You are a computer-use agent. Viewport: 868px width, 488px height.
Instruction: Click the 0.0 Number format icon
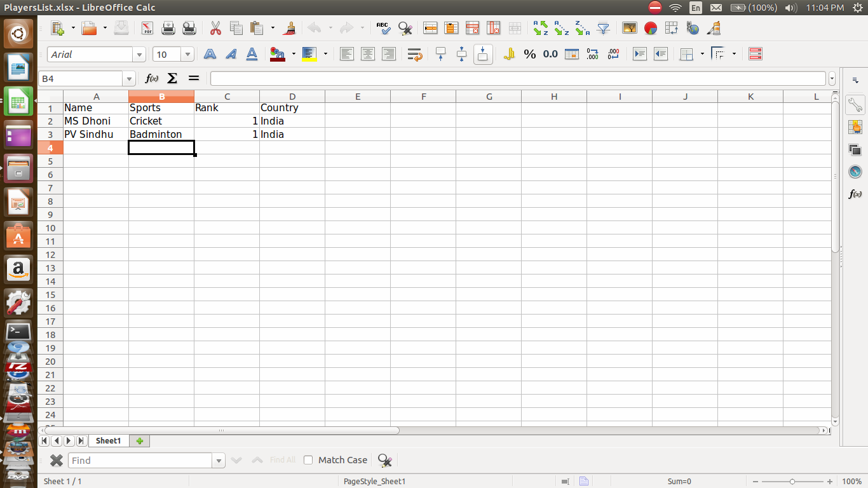(x=550, y=54)
